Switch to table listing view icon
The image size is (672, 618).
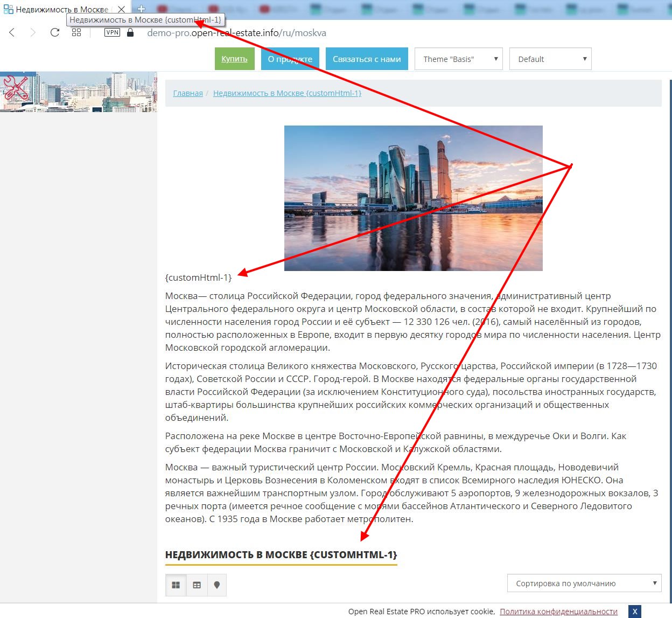(x=197, y=585)
